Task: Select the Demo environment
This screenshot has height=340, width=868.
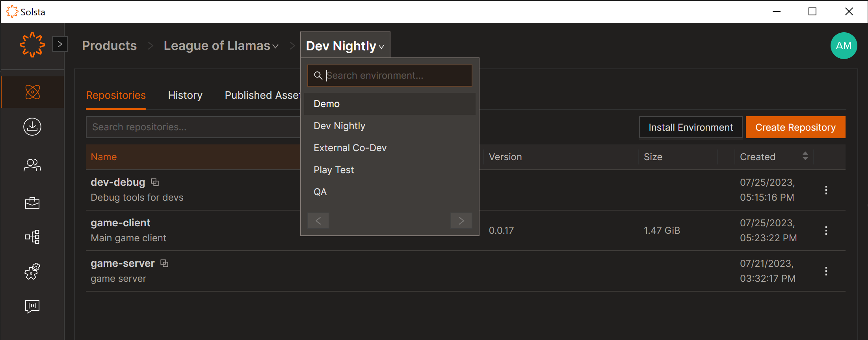Action: click(x=390, y=104)
